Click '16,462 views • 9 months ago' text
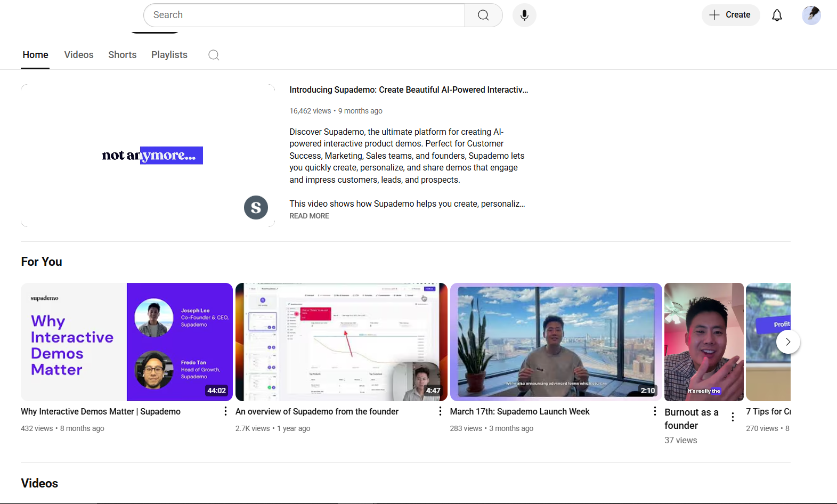The width and height of the screenshot is (837, 504). 336,111
